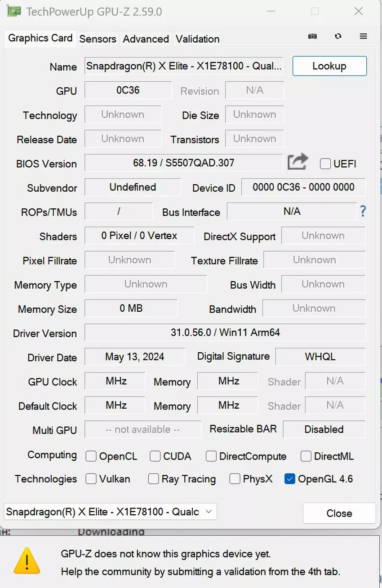The height and width of the screenshot is (588, 382).
Task: Click the BIOS export share icon
Action: (x=298, y=162)
